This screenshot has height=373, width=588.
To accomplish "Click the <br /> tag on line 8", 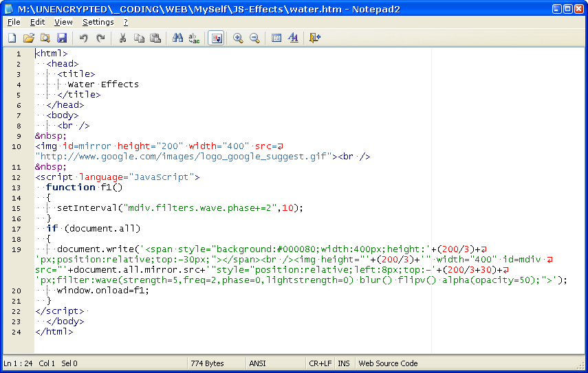I will [73, 126].
